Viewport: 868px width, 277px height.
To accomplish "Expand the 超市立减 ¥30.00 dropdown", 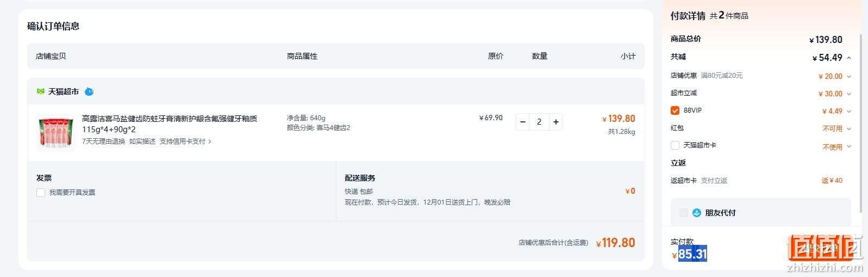I will pos(849,94).
